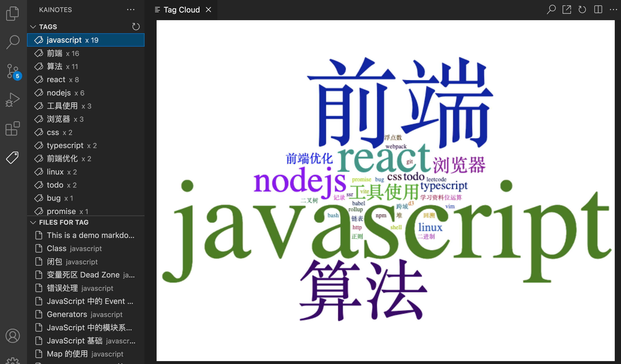Screen dimensions: 621x364
Task: Collapse the TAGS section
Action: click(x=33, y=27)
